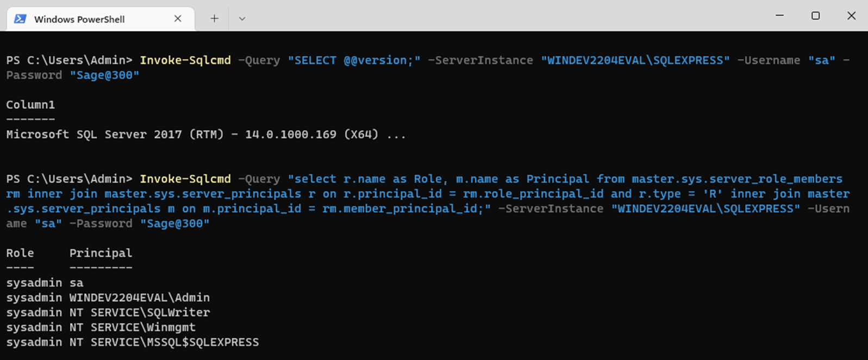Click the NT SERVICE\MSSQL$SQLEXPRESS result row

point(164,343)
